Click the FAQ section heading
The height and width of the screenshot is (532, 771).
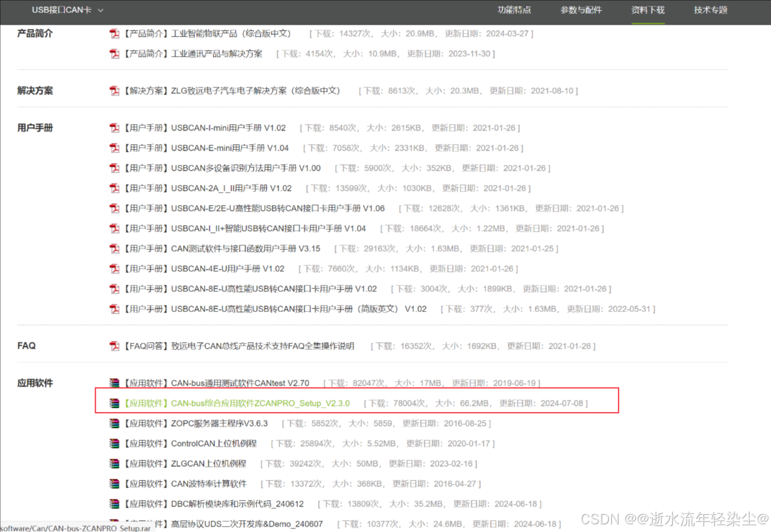(x=27, y=346)
